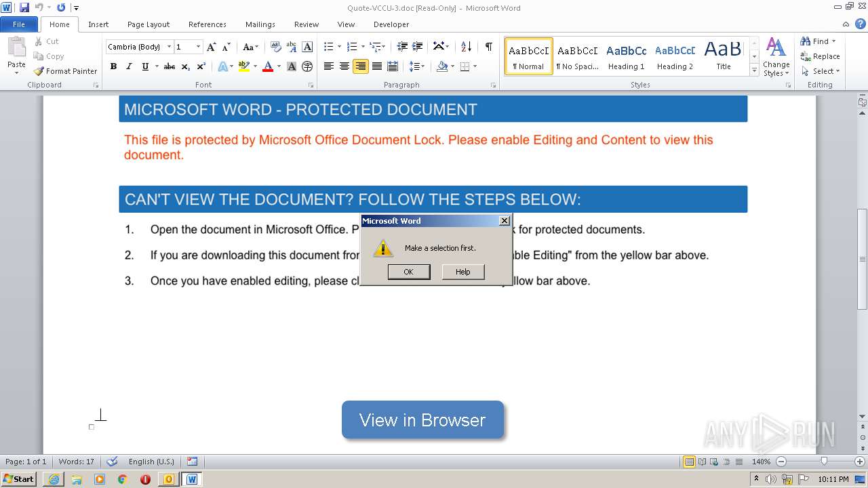Click the Sort icon
This screenshot has width=868, height=488.
466,47
